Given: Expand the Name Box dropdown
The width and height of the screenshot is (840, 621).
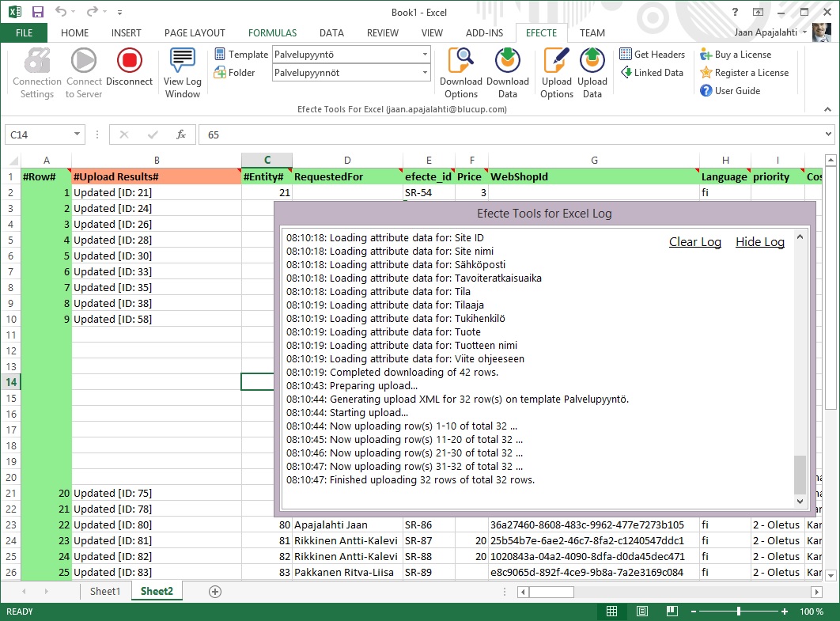Looking at the screenshot, I should coord(78,134).
